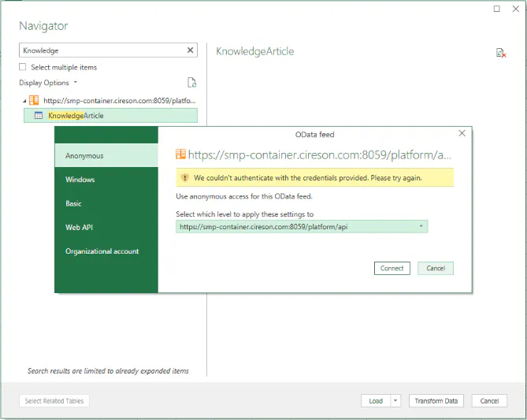Click the preview error icon at top right
Screen dimensions: 527x420
tap(501, 53)
